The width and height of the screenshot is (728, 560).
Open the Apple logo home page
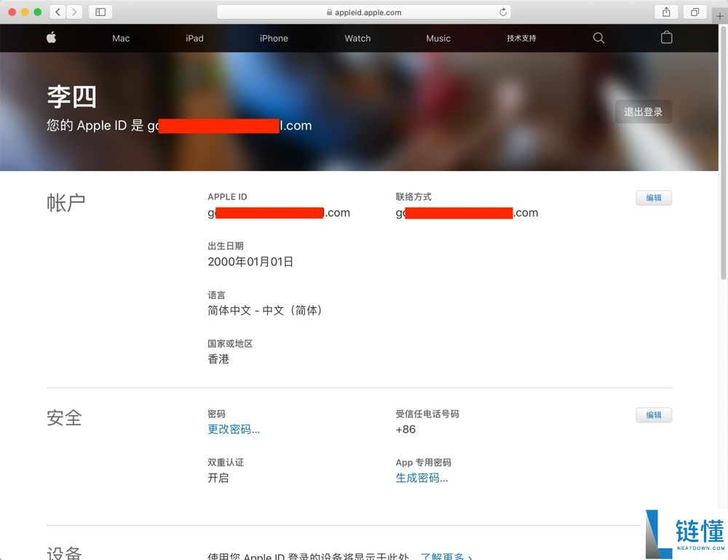click(51, 38)
